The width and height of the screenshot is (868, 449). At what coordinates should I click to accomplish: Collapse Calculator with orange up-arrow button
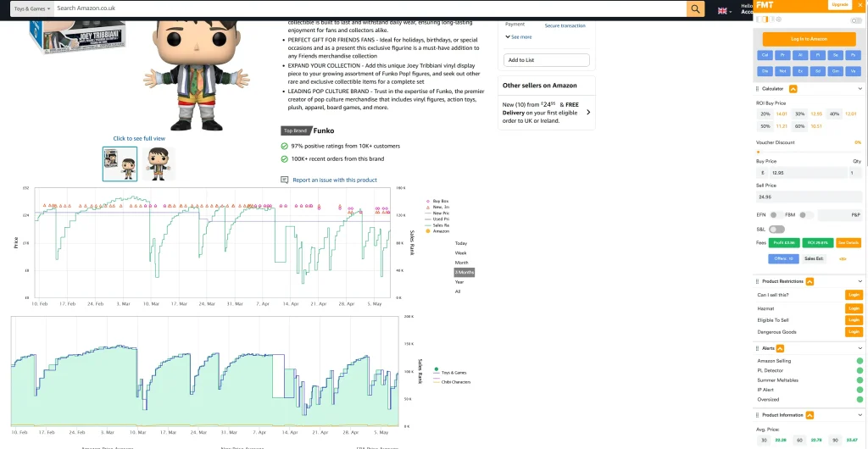click(793, 88)
